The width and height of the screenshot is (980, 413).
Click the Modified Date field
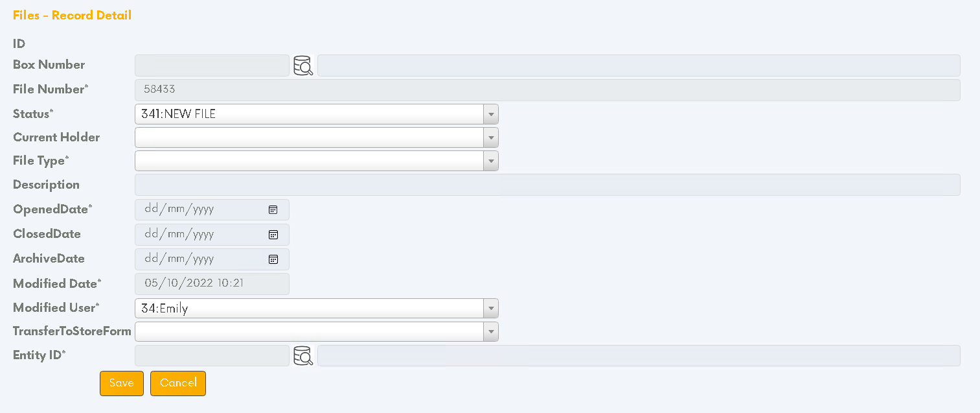212,283
